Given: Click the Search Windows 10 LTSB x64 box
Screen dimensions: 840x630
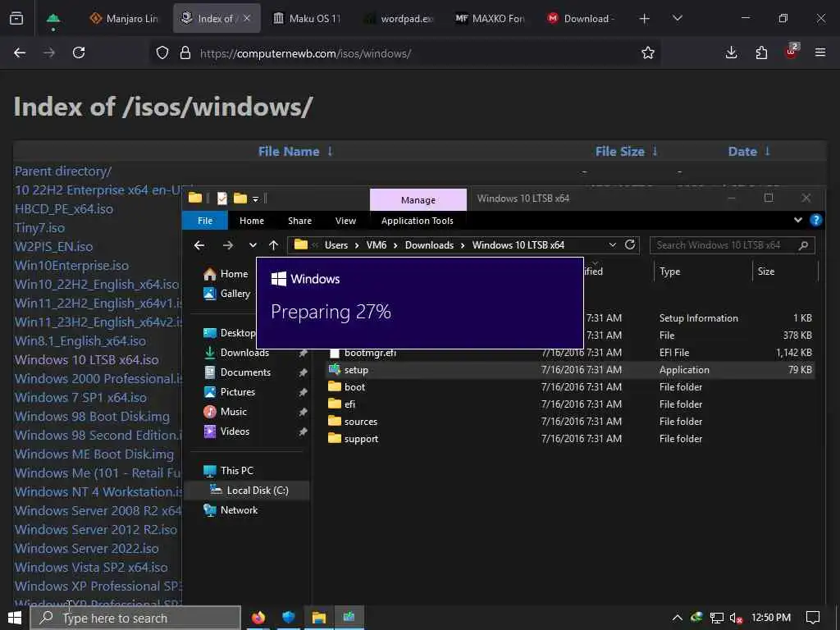Looking at the screenshot, I should (732, 245).
